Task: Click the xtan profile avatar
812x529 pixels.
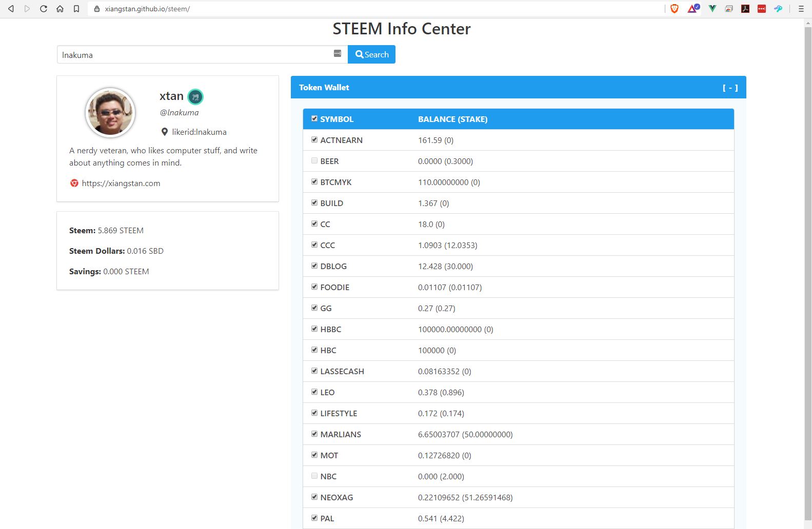Action: (x=110, y=112)
